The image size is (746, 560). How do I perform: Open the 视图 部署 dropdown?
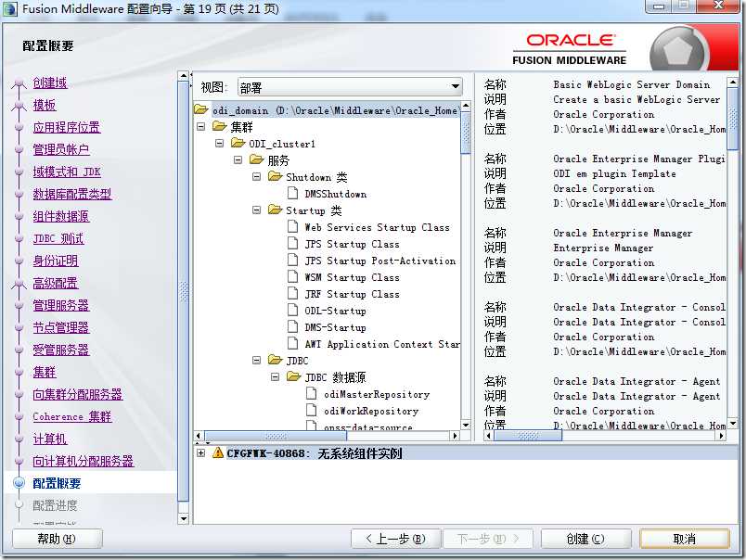tap(350, 87)
